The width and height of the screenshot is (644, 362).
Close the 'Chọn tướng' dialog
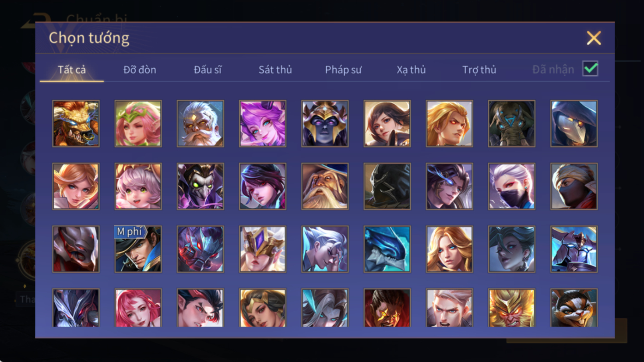(594, 38)
